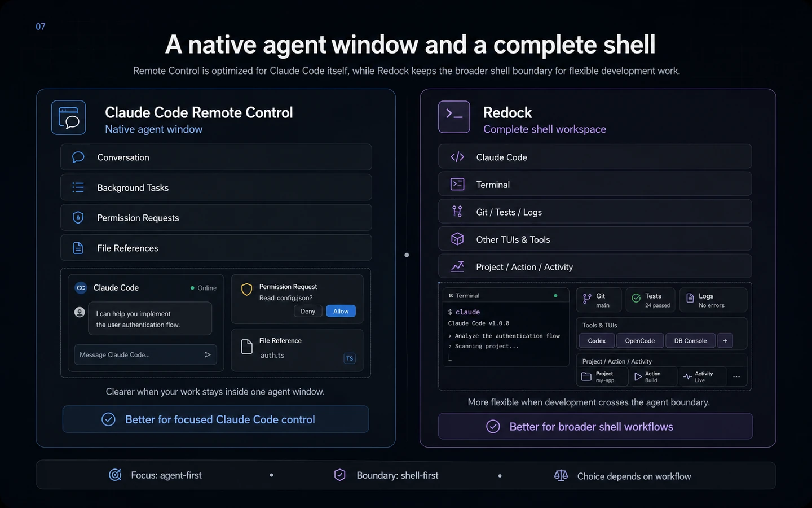Viewport: 812px width, 508px height.
Task: Select the DB Console tool button
Action: (690, 340)
